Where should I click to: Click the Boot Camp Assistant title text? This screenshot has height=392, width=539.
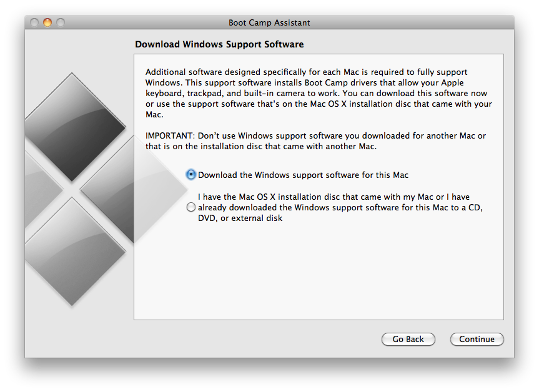click(269, 22)
